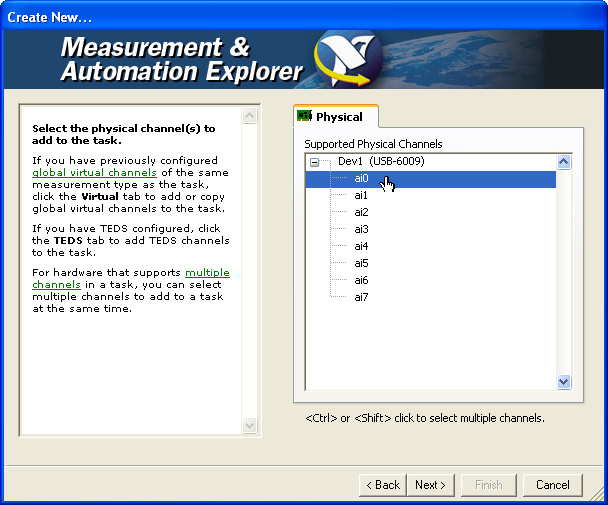Click help panel scroll down arrow
The width and height of the screenshot is (608, 505).
point(249,425)
